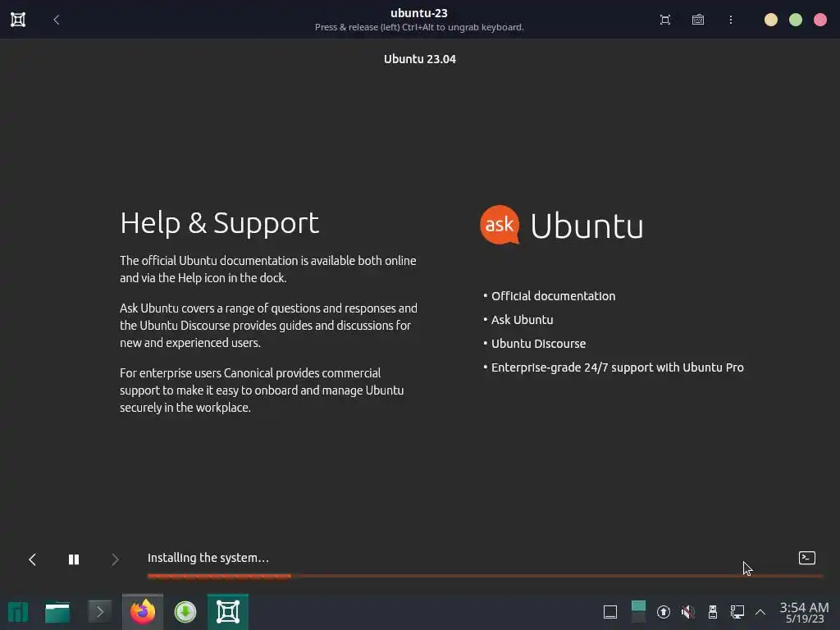This screenshot has height=630, width=840.
Task: Show the previous installer slide
Action: coord(32,559)
